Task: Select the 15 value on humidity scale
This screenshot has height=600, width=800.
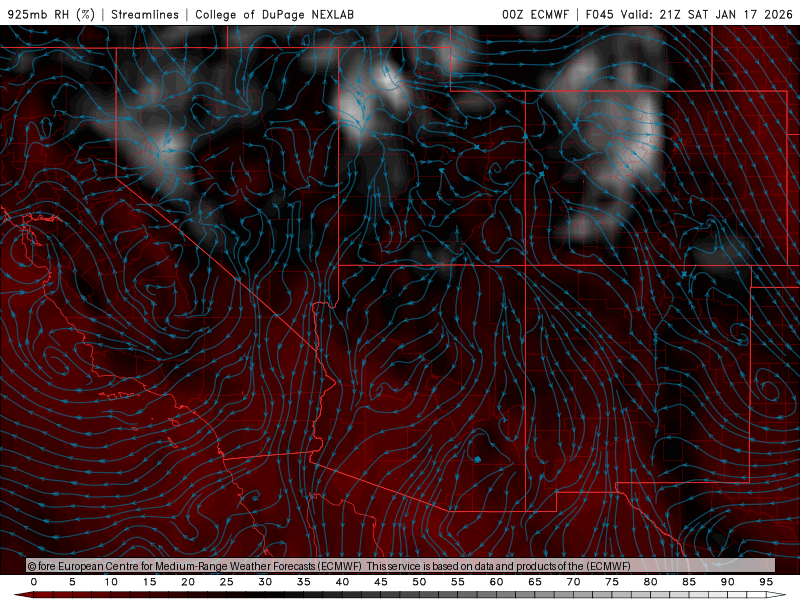Action: point(149,582)
